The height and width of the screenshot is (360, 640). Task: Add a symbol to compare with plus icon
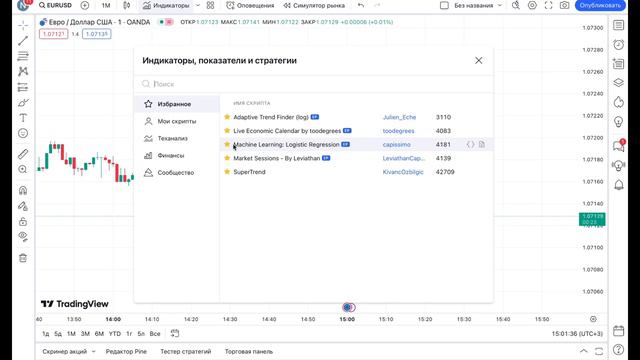pyautogui.click(x=84, y=5)
